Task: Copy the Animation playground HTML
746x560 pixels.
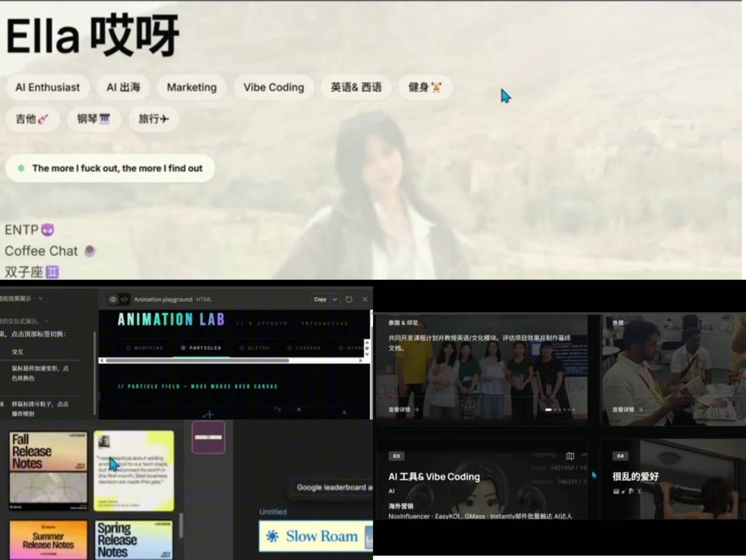Action: tap(320, 299)
